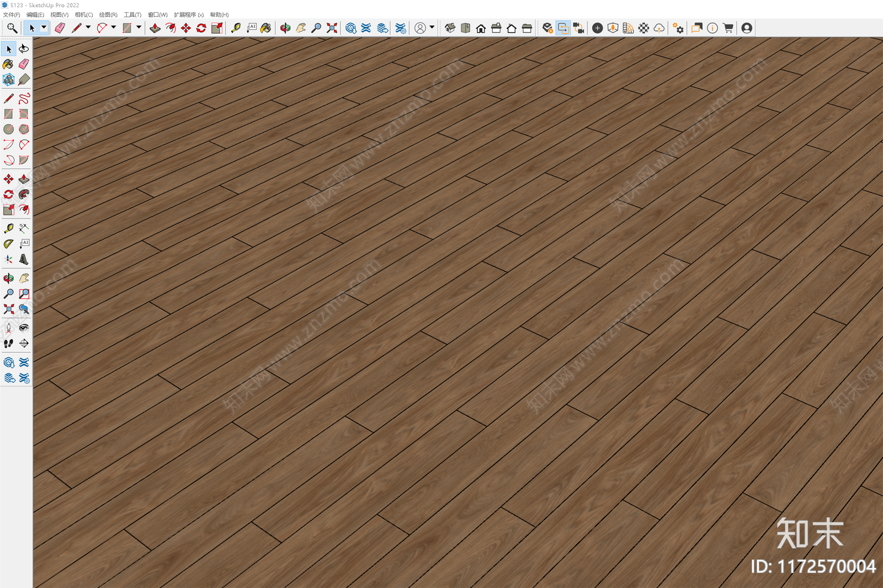Expand the Arc tool dropdown arrow
Viewport: 883px width, 588px height.
point(114,28)
